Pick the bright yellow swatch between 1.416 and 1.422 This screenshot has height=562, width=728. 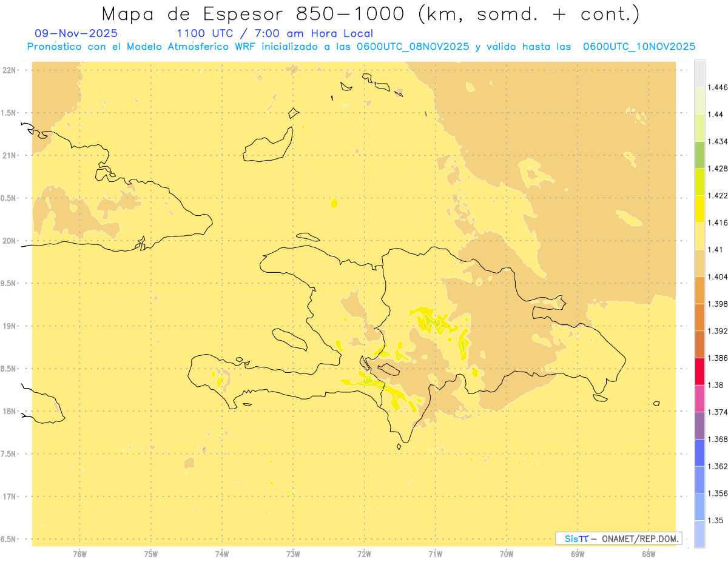coord(699,209)
